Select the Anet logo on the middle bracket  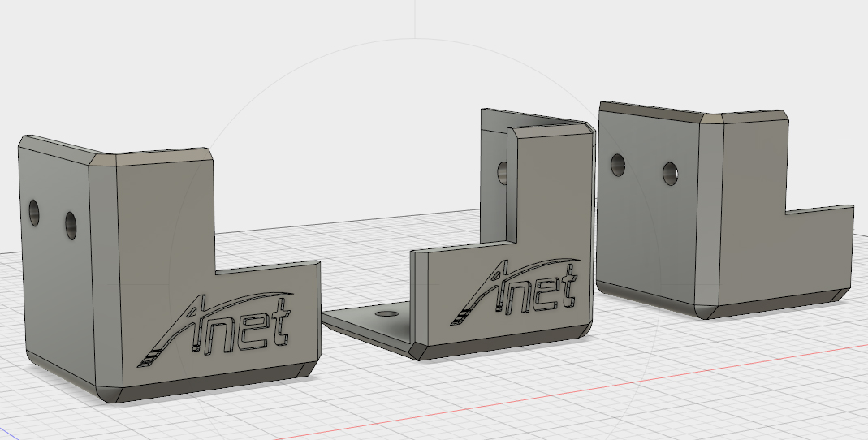516,291
